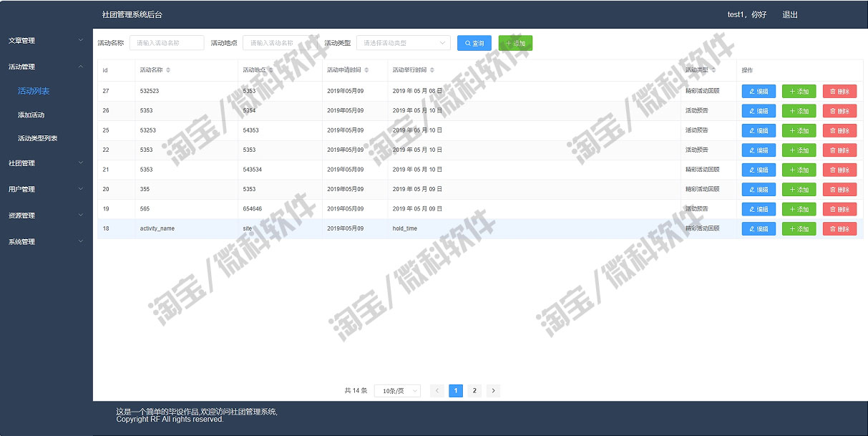Delete the activity with id 20
The width and height of the screenshot is (868, 436).
click(839, 190)
